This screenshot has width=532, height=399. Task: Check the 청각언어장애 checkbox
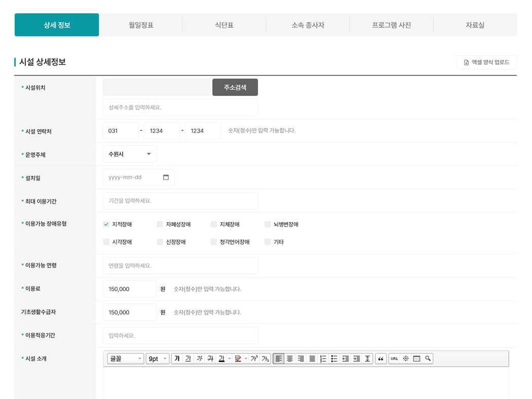point(214,242)
